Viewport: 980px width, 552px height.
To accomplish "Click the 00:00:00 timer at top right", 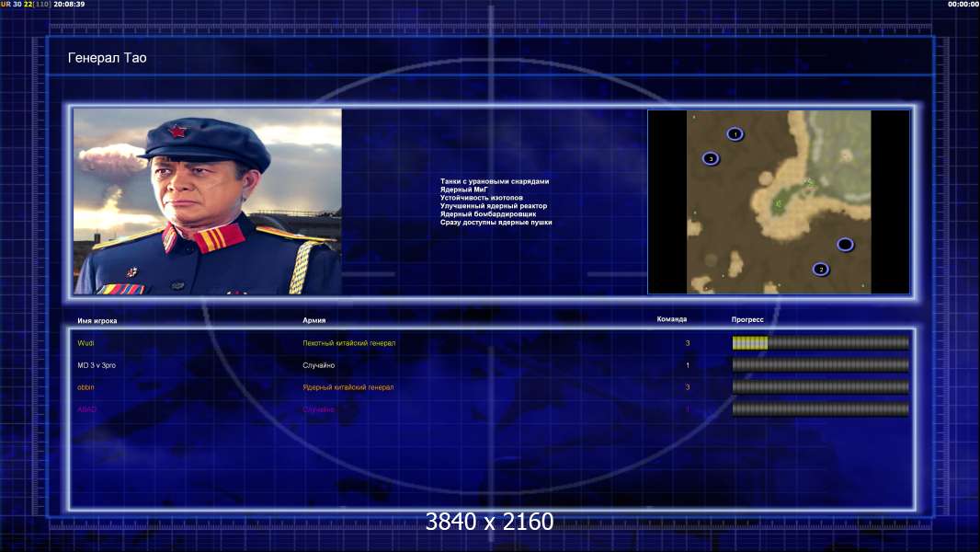I will click(963, 4).
